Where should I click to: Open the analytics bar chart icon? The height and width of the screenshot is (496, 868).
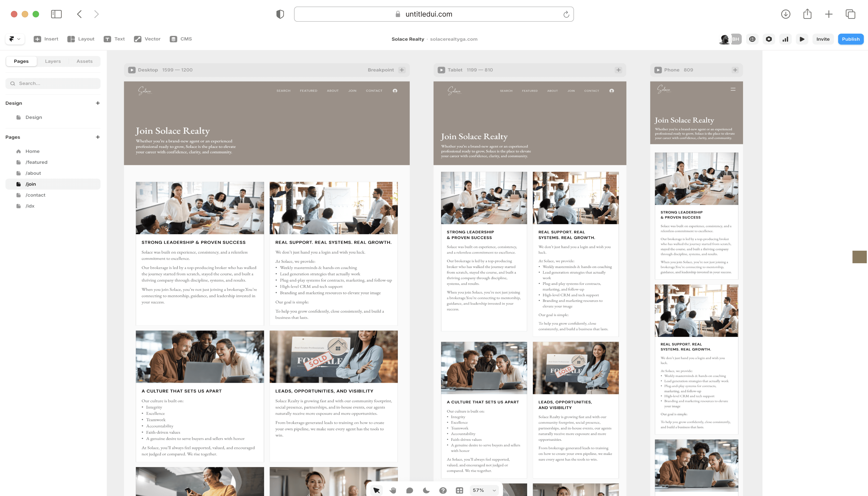point(785,39)
